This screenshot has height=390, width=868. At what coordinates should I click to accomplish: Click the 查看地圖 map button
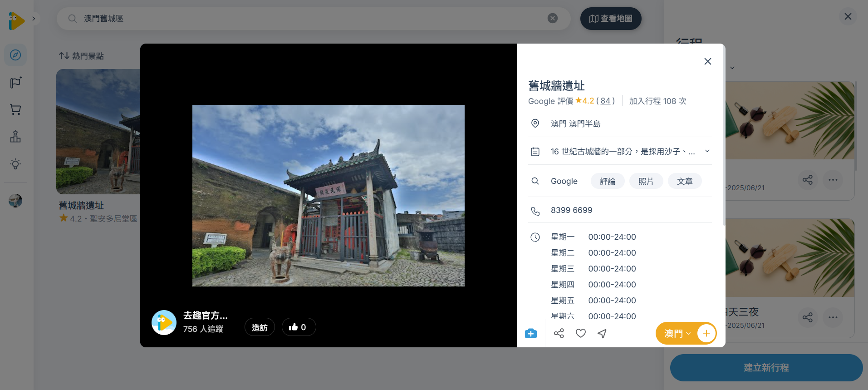click(611, 19)
